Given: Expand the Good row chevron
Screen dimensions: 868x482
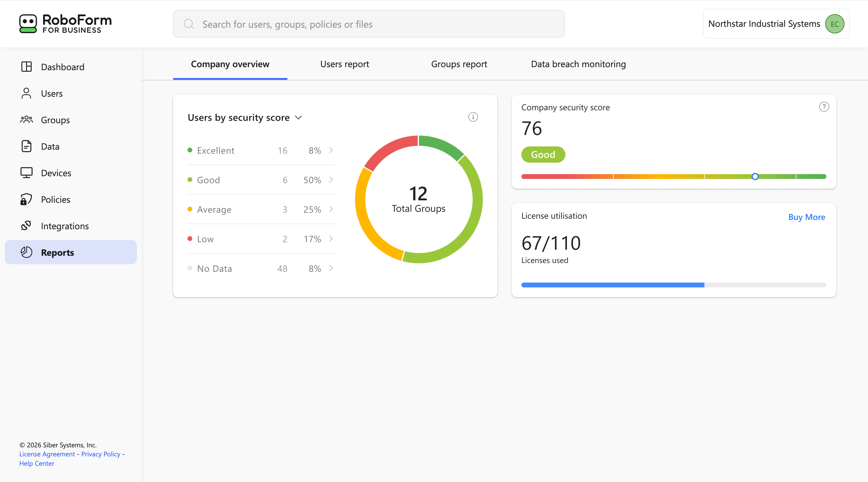Looking at the screenshot, I should coord(331,180).
